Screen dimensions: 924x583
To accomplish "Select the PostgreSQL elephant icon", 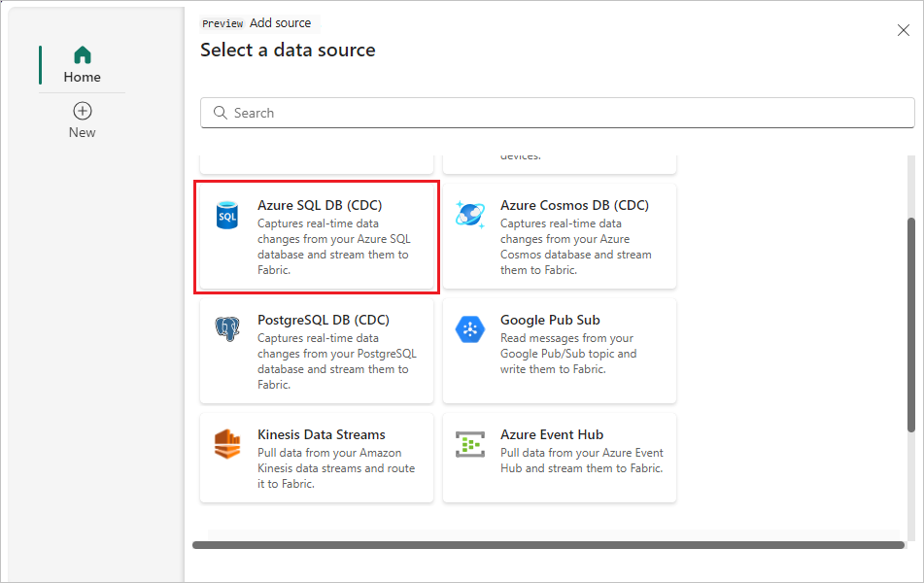I will pyautogui.click(x=227, y=327).
